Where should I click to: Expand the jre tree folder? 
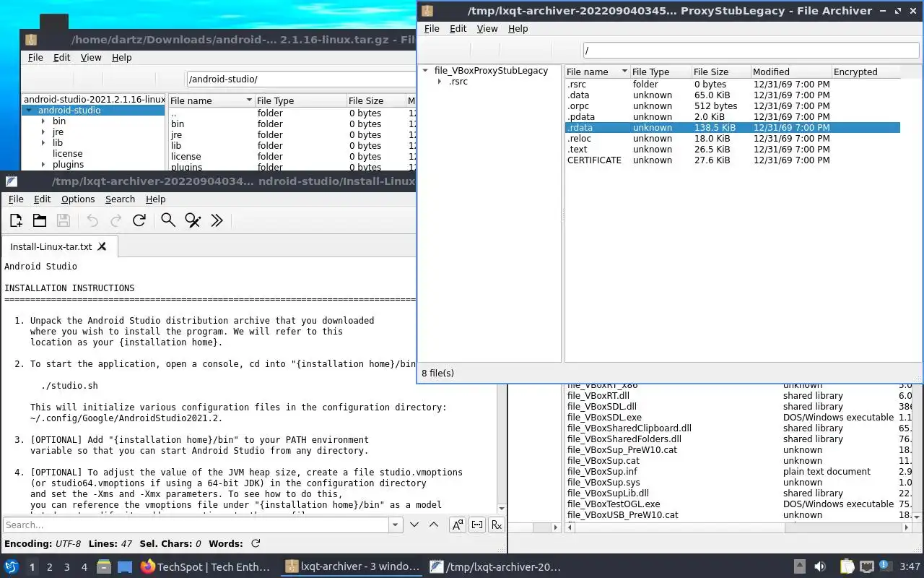[43, 132]
